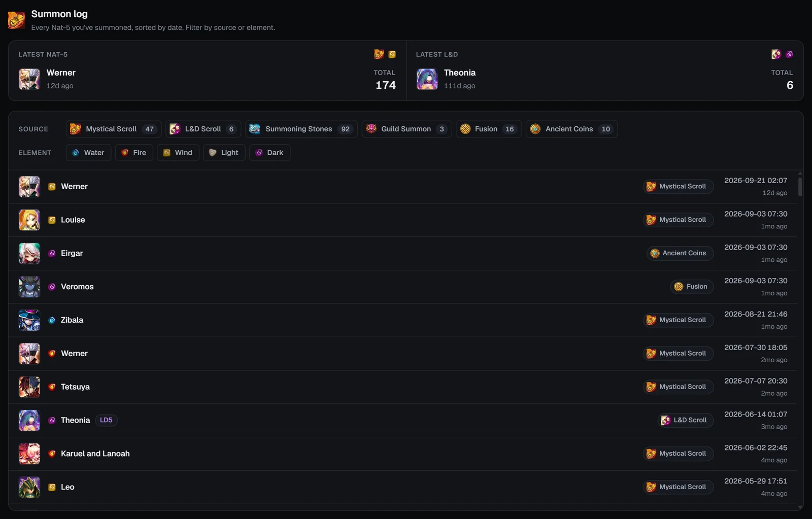Click L&D scroll icon in Latest L&D card
Image resolution: width=812 pixels, height=519 pixels.
coord(776,54)
